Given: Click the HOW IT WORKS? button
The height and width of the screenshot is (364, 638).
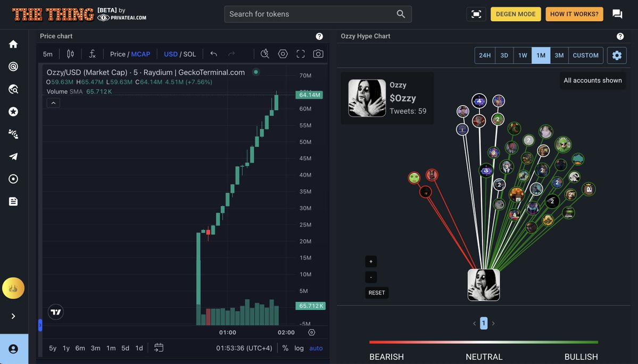Looking at the screenshot, I should pos(574,14).
